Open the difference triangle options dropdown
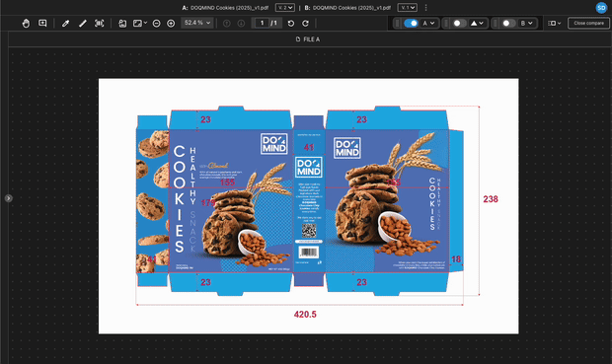612x364 pixels. pos(478,24)
